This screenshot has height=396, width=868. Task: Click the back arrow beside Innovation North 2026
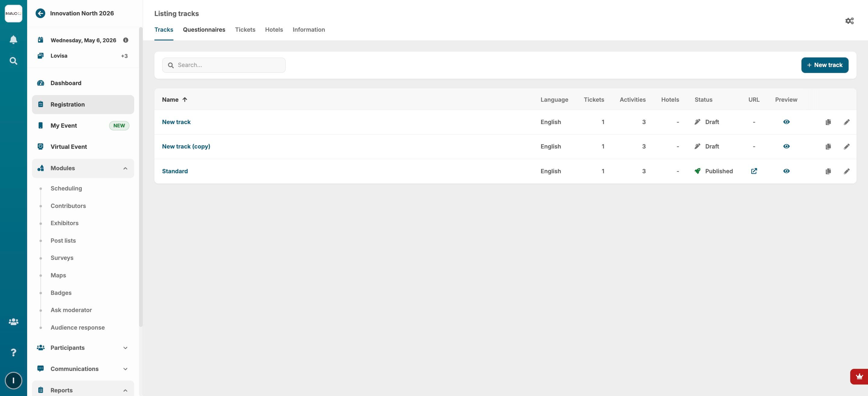pyautogui.click(x=40, y=14)
